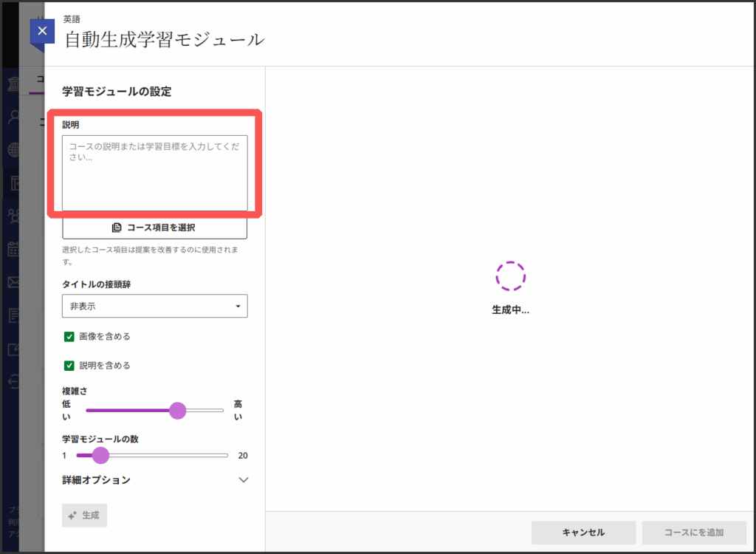Open the grades icon in the sidebar
The width and height of the screenshot is (756, 554).
(x=14, y=315)
